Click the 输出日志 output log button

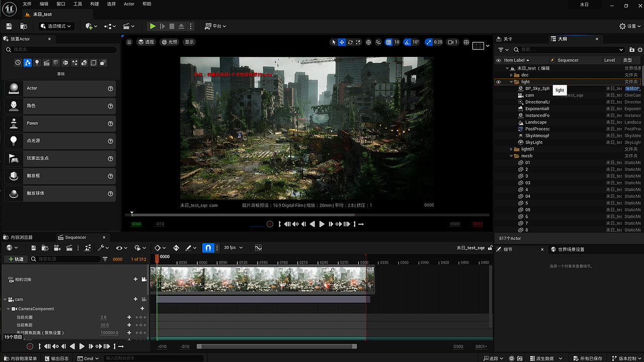pos(56,358)
